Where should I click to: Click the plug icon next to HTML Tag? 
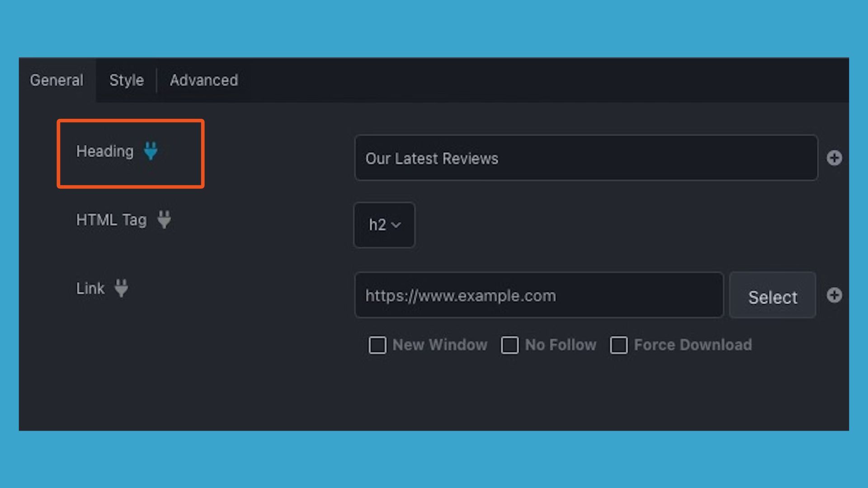click(x=164, y=220)
